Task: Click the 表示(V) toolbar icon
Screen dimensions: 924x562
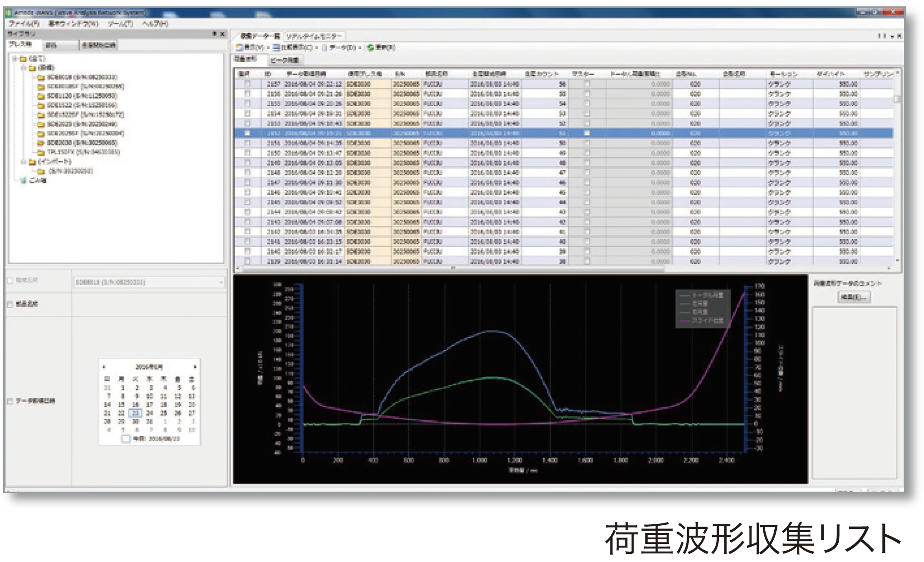Action: 239,47
